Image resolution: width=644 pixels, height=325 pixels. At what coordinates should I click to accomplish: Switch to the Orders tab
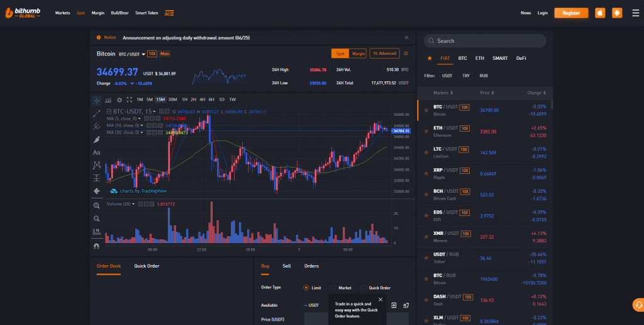311,266
